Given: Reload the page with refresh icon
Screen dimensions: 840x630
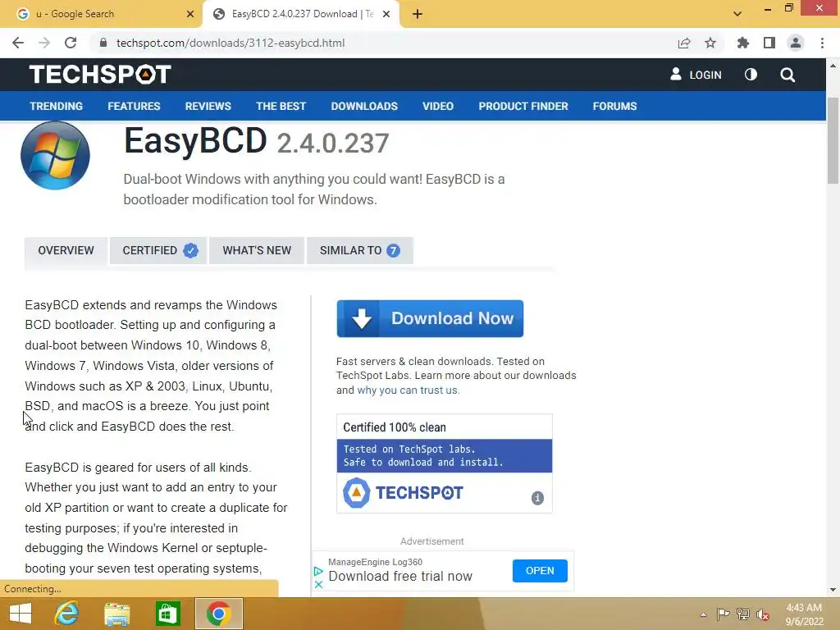Looking at the screenshot, I should [x=71, y=43].
